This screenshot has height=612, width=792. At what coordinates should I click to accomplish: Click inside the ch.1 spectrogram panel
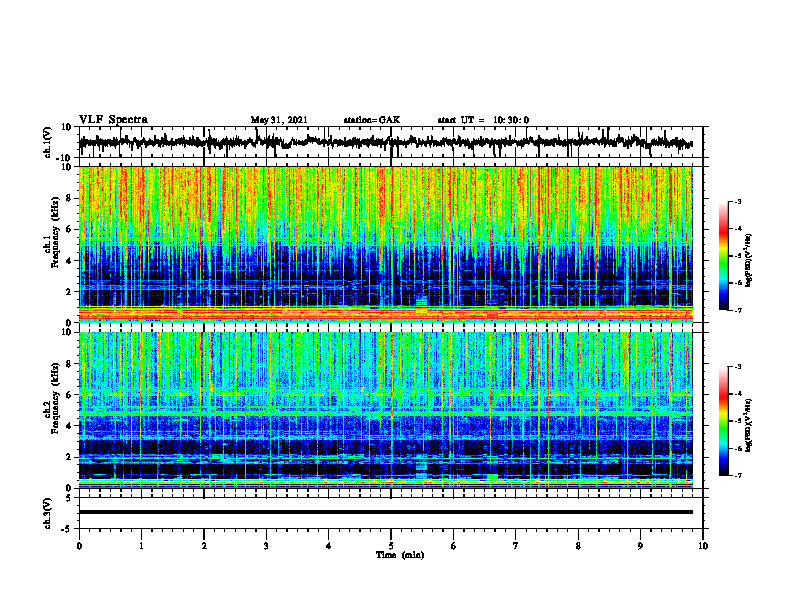pos(385,244)
